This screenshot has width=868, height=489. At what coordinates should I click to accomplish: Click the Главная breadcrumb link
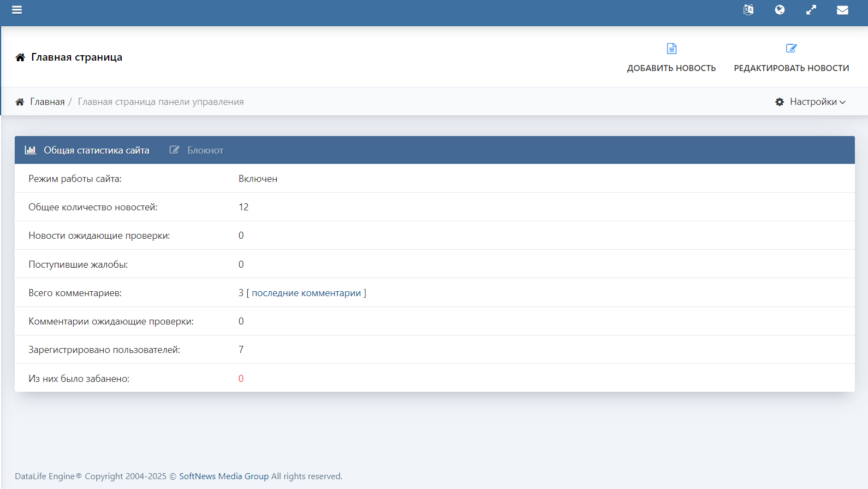coord(47,102)
